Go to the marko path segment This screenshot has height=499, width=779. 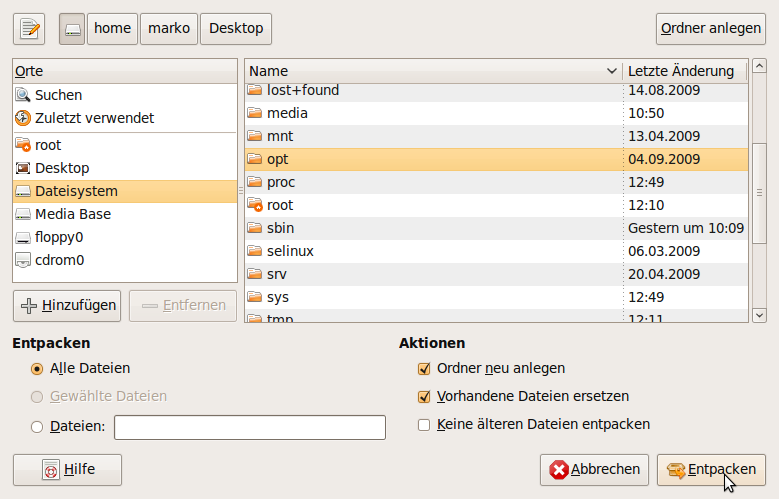tap(169, 29)
